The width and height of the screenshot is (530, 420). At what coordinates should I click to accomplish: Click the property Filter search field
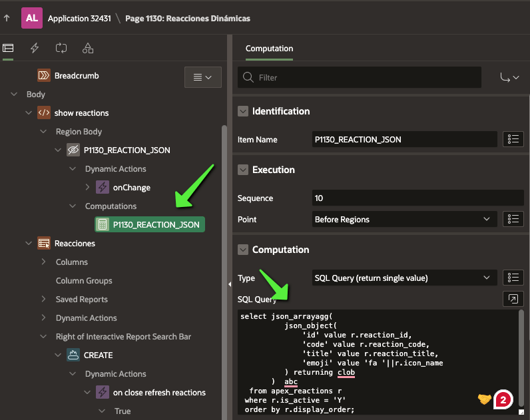pos(360,77)
